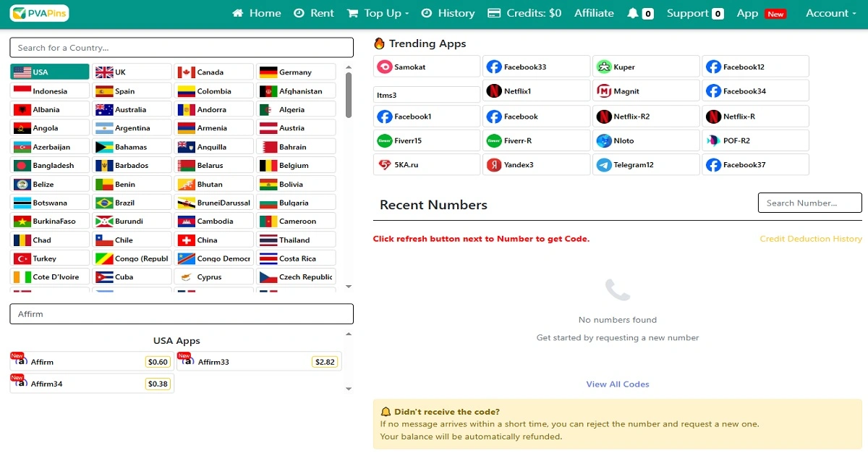This screenshot has height=456, width=868.
Task: Go to the Home page
Action: 256,13
